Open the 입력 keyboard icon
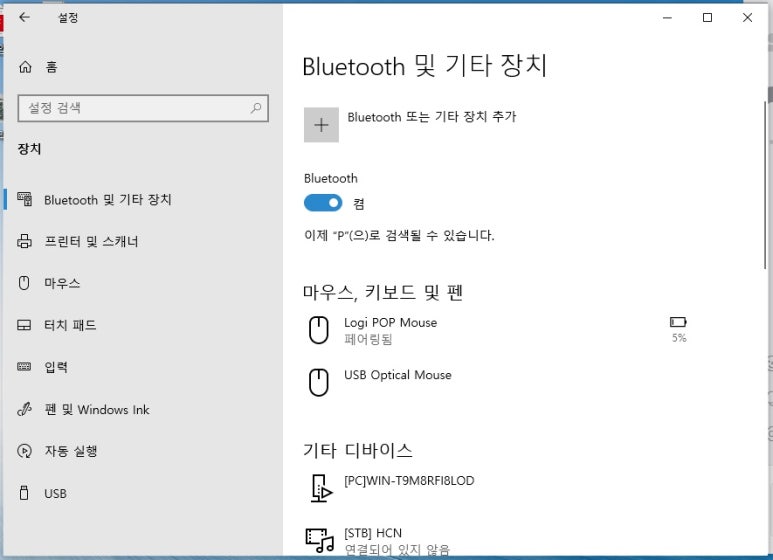 (x=24, y=366)
